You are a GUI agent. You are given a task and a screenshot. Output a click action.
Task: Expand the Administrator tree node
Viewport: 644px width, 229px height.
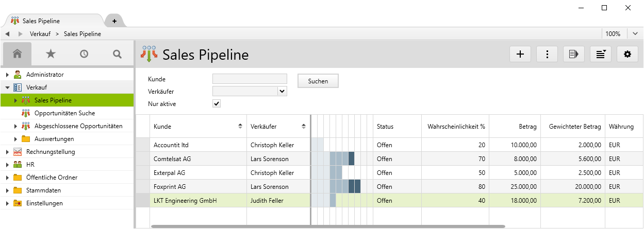click(7, 75)
